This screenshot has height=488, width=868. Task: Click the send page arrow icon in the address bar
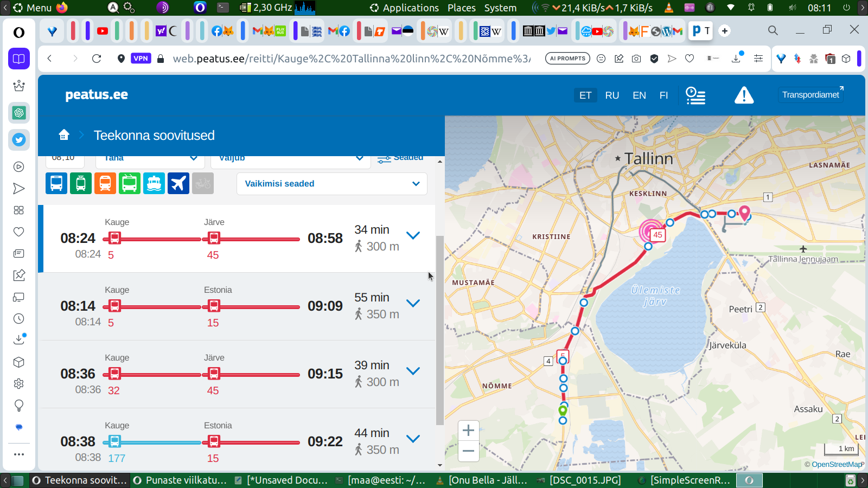[672, 59]
